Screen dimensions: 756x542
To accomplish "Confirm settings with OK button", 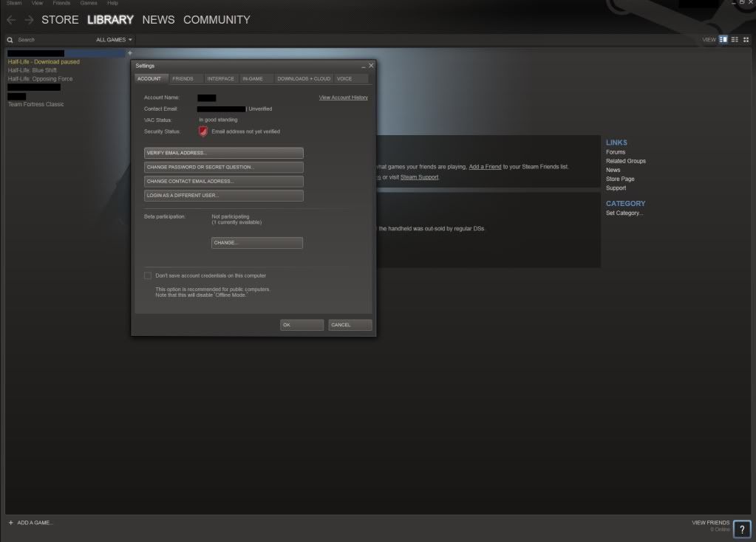I will point(302,325).
